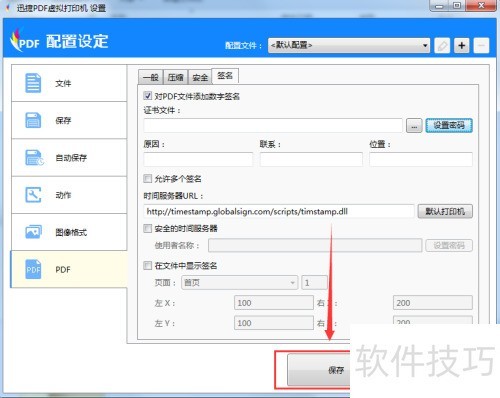Focus the 位置 input field
Viewport: 500px width, 398px height.
point(421,159)
